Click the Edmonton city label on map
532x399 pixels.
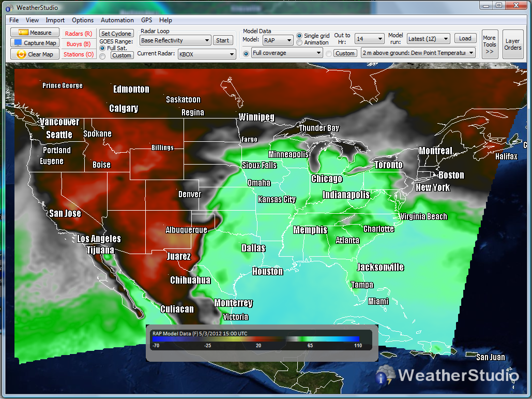pos(131,90)
